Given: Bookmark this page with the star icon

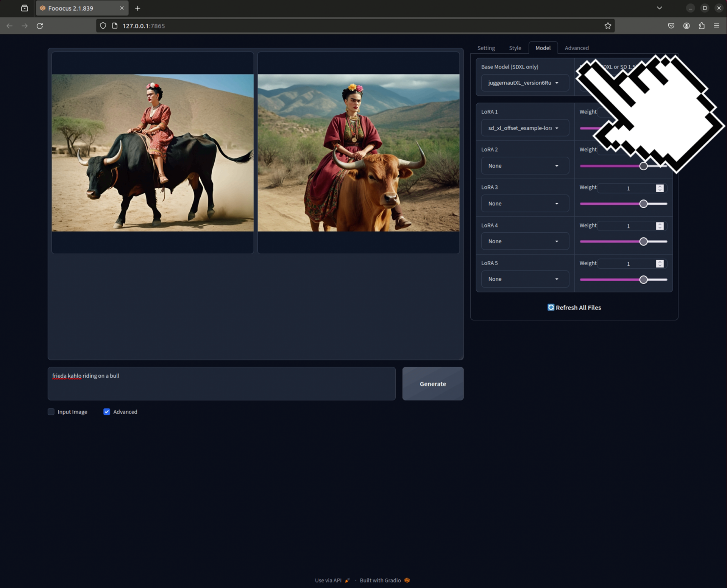Looking at the screenshot, I should pos(608,26).
